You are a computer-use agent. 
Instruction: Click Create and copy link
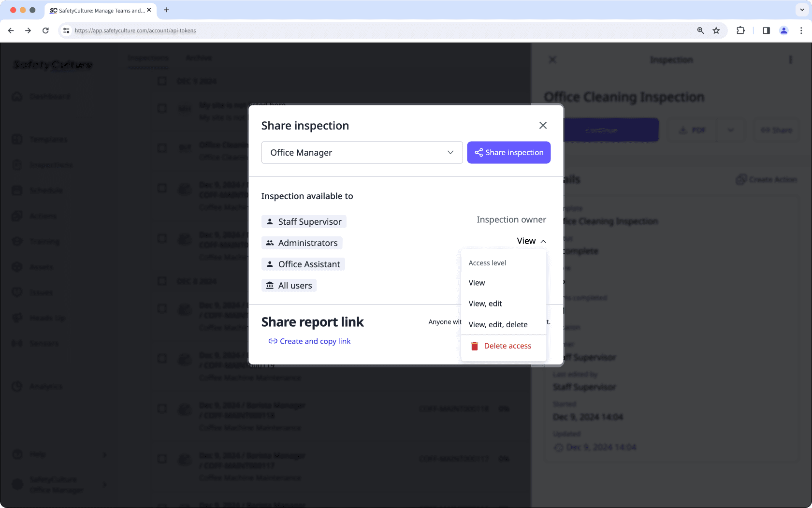pos(309,341)
